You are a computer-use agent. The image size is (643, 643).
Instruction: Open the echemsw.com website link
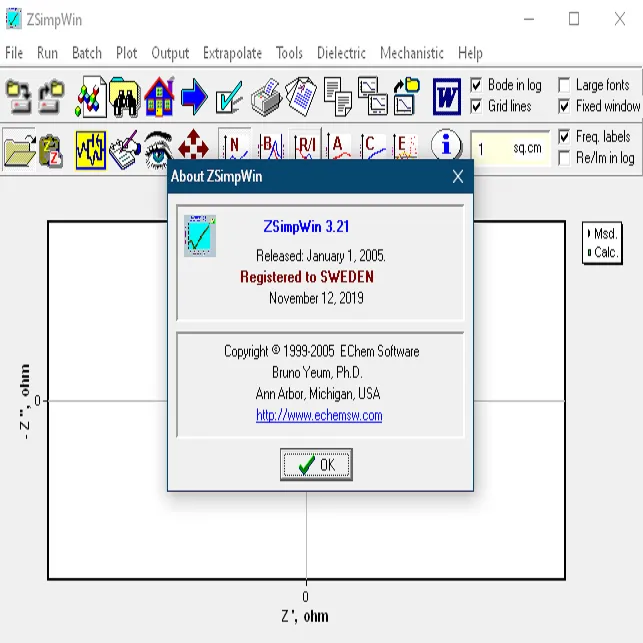click(319, 415)
